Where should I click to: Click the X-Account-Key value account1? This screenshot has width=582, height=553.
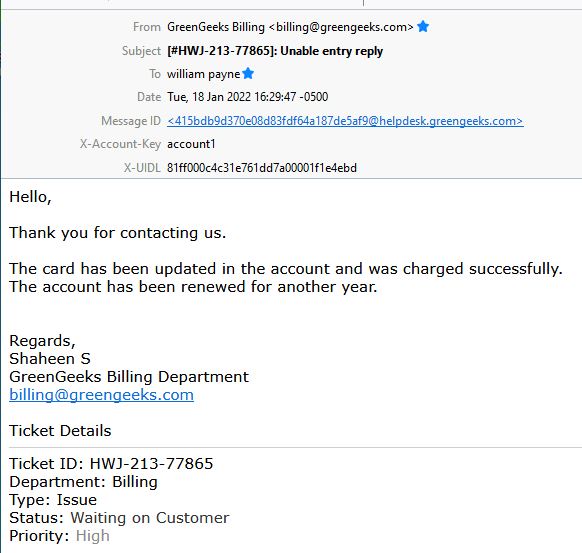pos(191,144)
